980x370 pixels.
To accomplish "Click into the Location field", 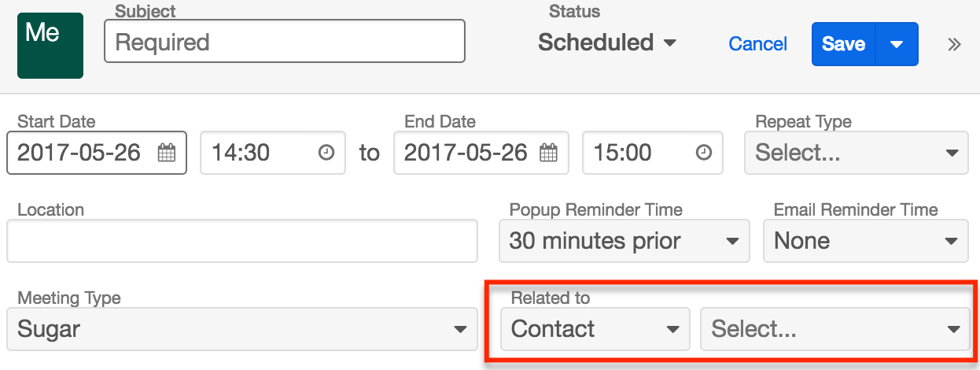I will (241, 241).
